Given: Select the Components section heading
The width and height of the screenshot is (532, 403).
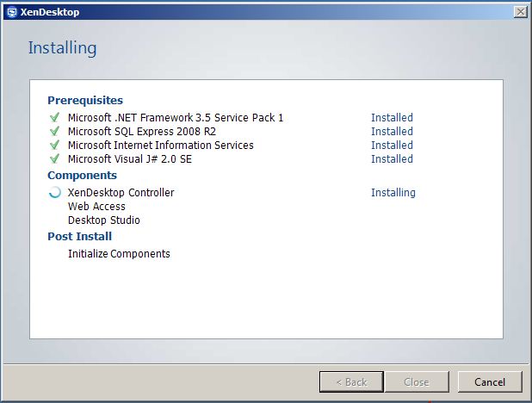Looking at the screenshot, I should point(82,175).
